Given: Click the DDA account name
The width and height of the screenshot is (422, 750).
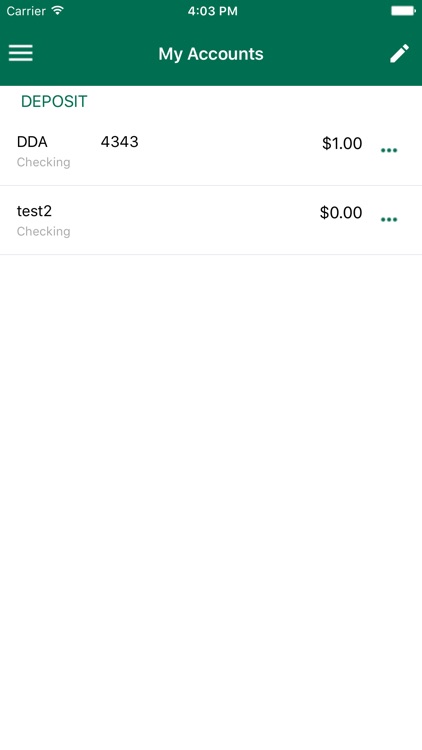Looking at the screenshot, I should pyautogui.click(x=32, y=142).
